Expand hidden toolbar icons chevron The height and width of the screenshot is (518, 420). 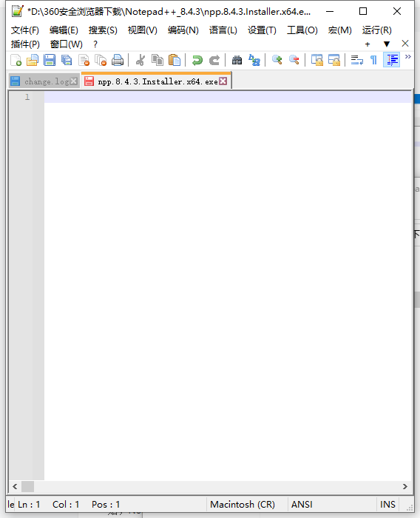point(408,57)
